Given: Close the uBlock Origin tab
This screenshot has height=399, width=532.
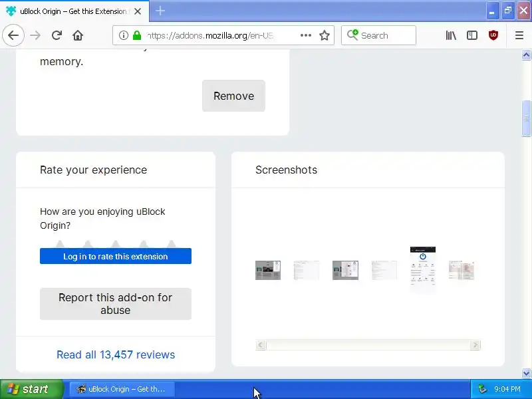Looking at the screenshot, I should click(x=138, y=11).
